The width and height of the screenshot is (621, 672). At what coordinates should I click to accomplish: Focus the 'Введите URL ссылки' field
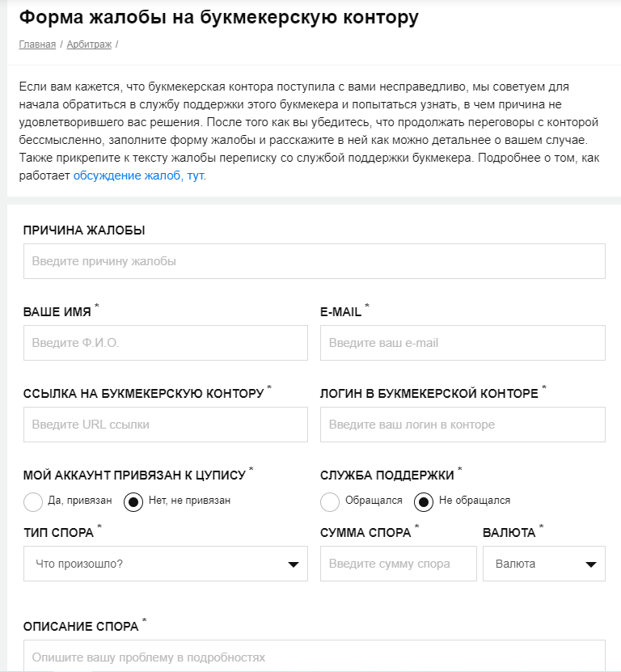click(x=166, y=425)
